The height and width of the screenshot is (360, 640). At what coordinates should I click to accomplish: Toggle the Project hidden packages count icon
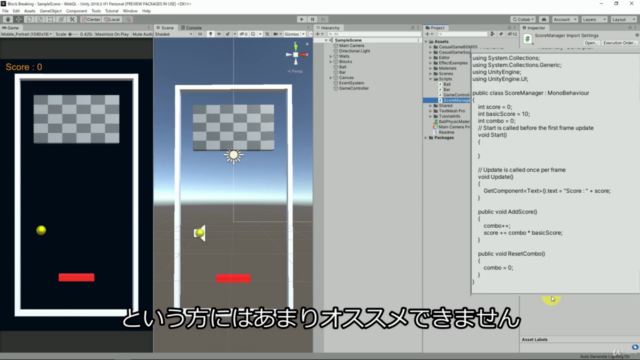pos(512,34)
